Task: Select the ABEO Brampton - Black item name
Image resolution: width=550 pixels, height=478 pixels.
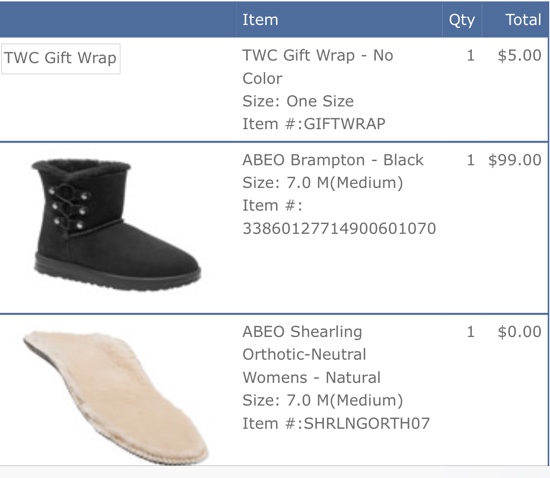Action: (333, 160)
